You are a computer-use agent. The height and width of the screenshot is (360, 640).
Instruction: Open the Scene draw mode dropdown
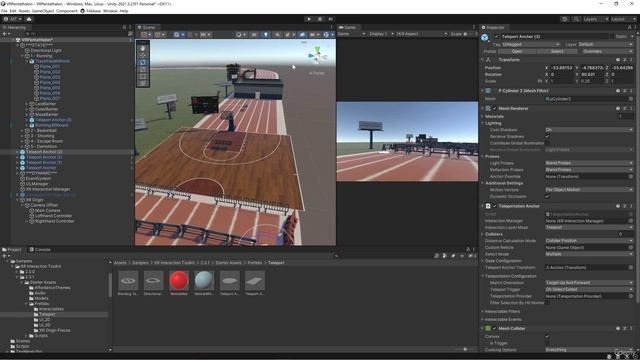click(240, 35)
